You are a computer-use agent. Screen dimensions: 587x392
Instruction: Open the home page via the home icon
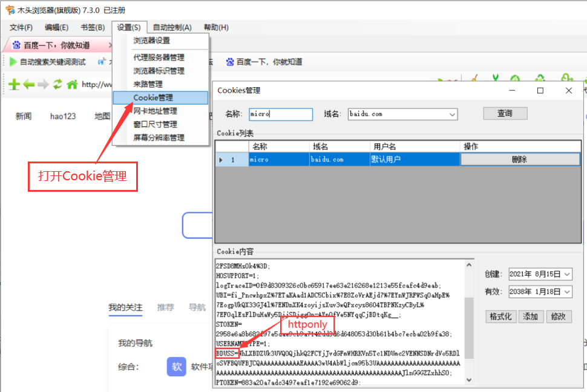[x=72, y=85]
